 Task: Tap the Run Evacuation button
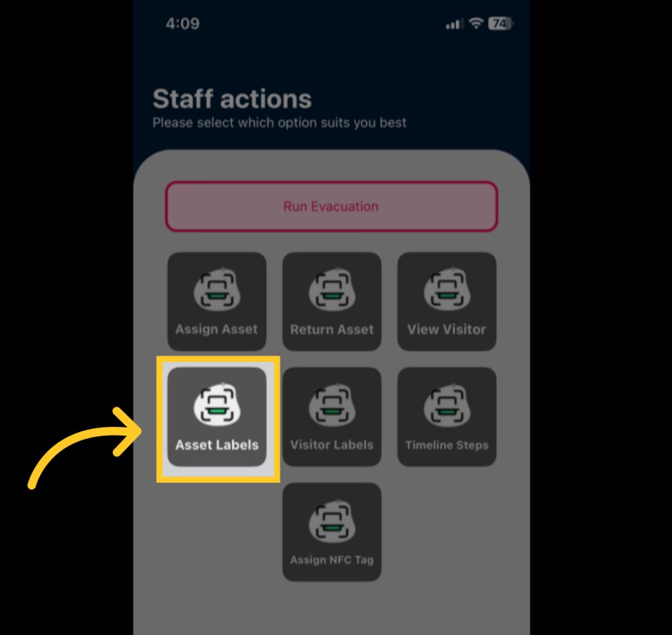pos(331,207)
